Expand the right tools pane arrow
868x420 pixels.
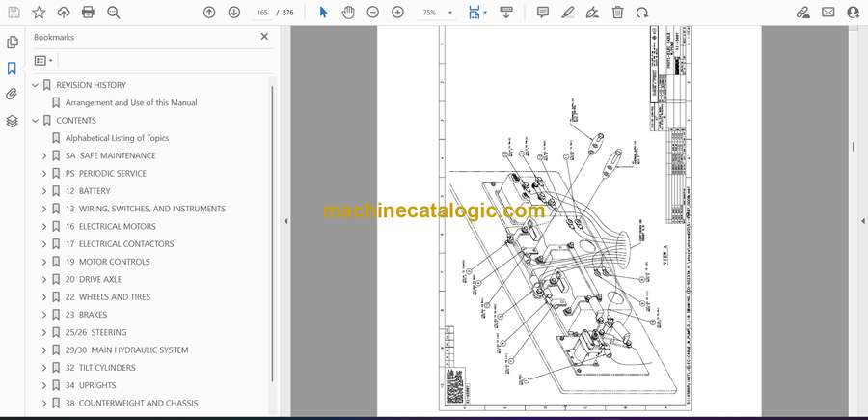click(x=862, y=221)
